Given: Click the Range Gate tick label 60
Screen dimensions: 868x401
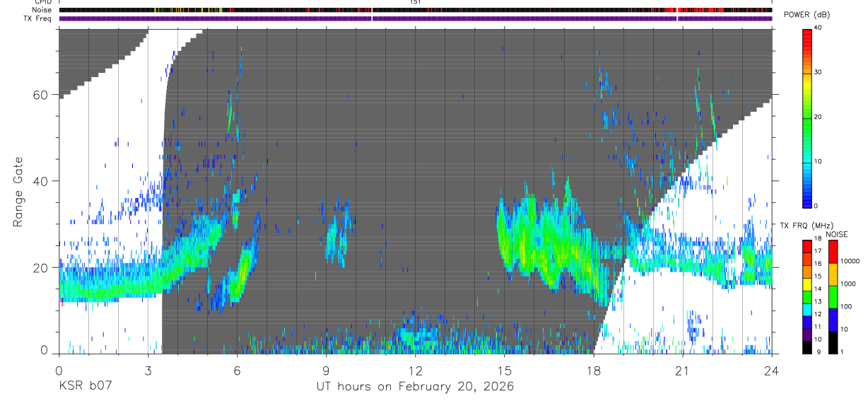Looking at the screenshot, I should [x=40, y=95].
